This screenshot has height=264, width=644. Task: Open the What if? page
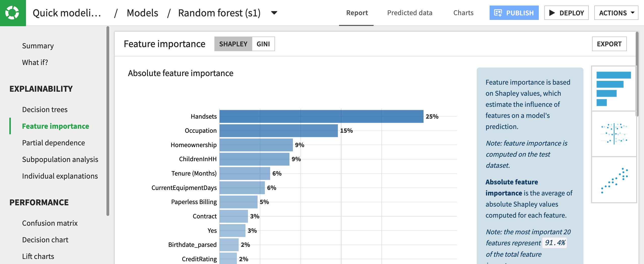click(x=35, y=62)
